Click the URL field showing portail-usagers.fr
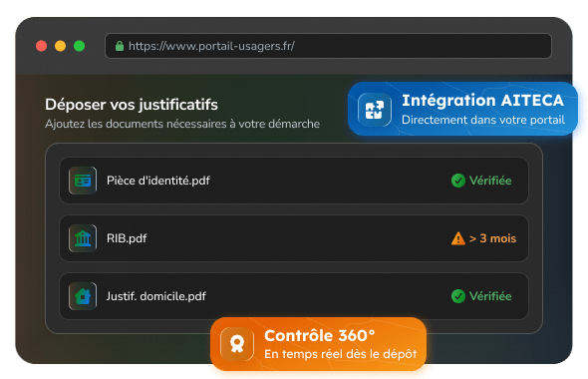This screenshot has width=588, height=379. [328, 46]
